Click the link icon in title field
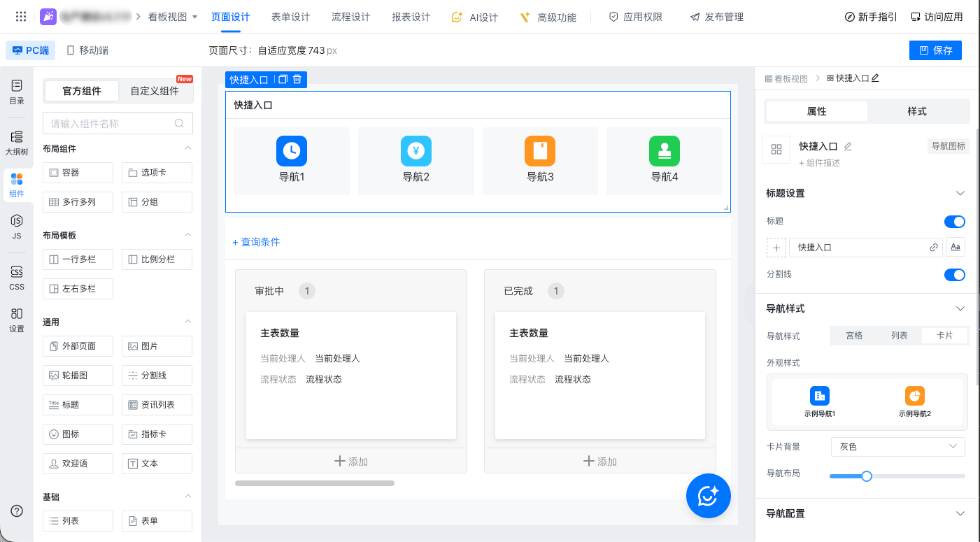This screenshot has height=542, width=980. point(933,248)
